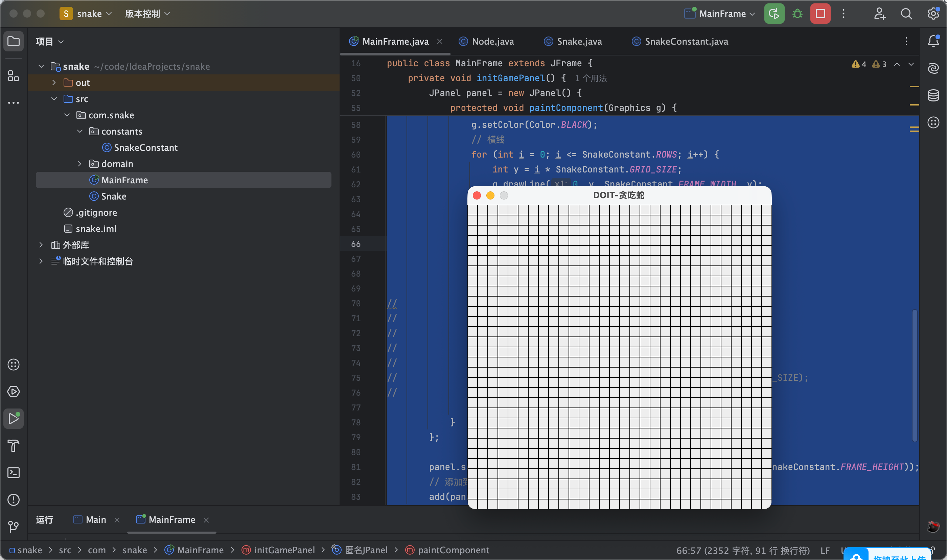Open the Structure tool window icon
This screenshot has width=947, height=560.
(x=14, y=76)
